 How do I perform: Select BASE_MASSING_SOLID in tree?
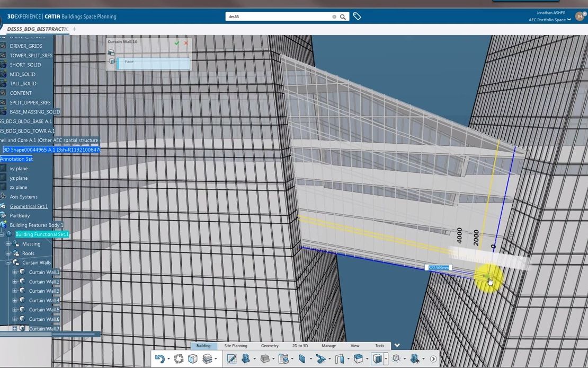(35, 112)
